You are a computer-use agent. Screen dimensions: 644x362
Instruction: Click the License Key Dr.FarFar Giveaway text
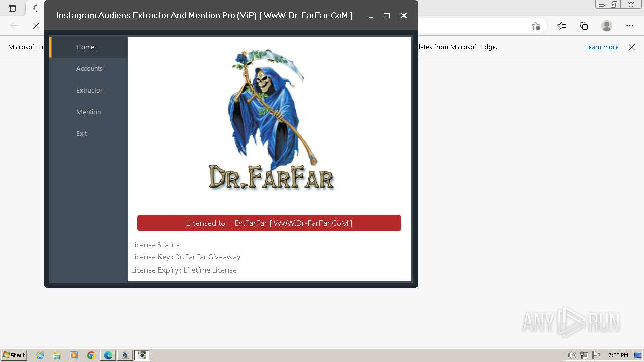(x=186, y=257)
